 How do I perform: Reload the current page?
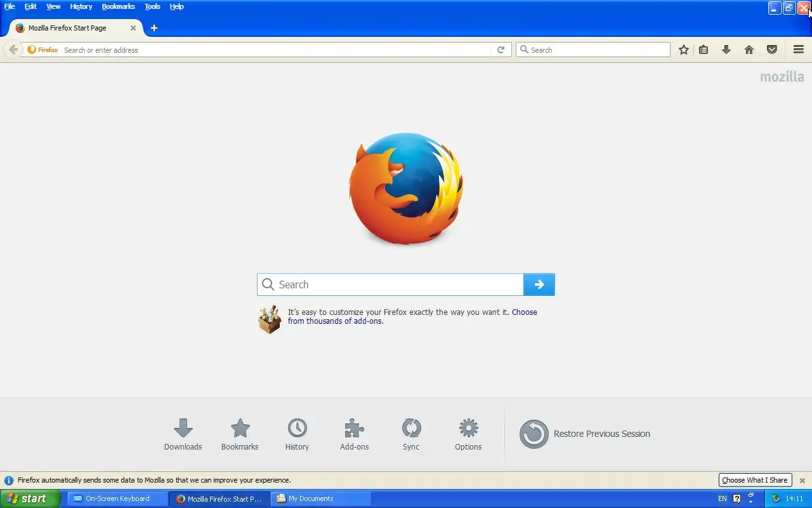tap(501, 50)
